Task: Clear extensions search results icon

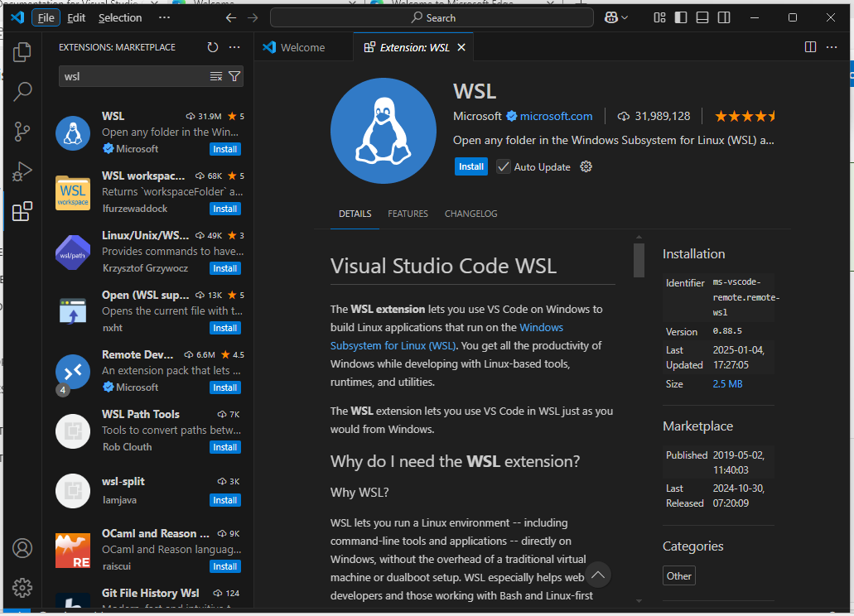Action: tap(216, 76)
